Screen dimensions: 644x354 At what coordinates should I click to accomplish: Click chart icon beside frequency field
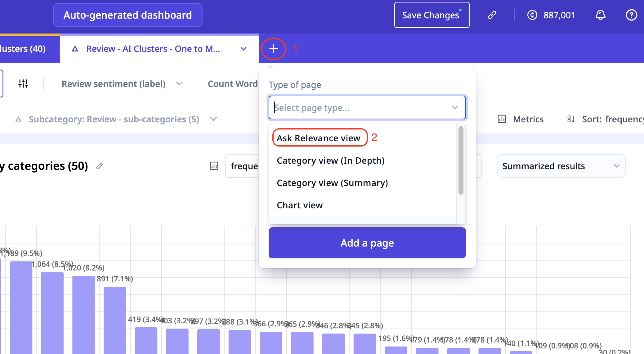[x=214, y=166]
